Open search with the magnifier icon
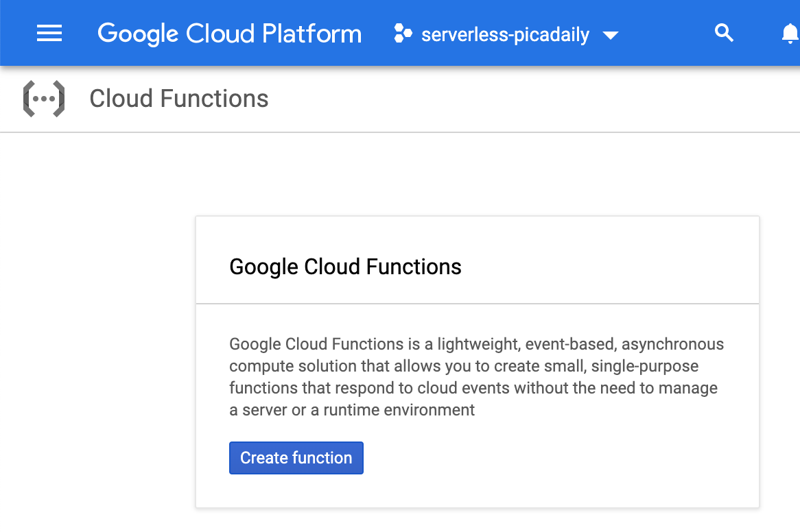This screenshot has height=532, width=800. pos(724,33)
